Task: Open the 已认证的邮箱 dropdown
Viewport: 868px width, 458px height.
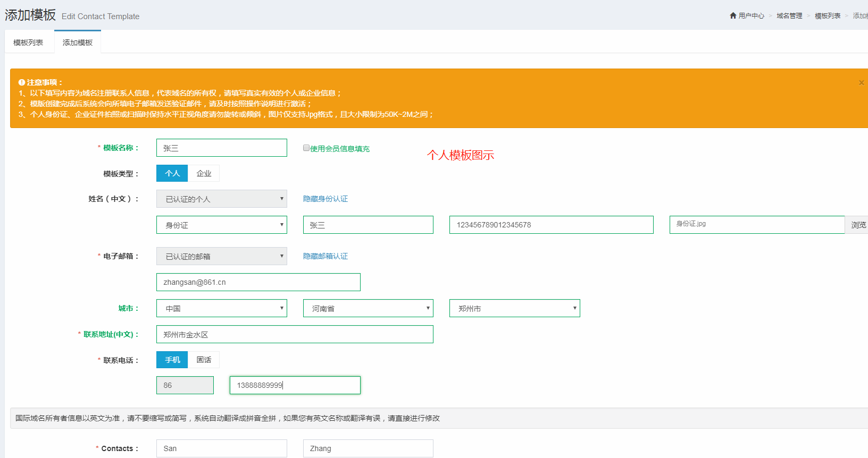Action: pyautogui.click(x=222, y=256)
